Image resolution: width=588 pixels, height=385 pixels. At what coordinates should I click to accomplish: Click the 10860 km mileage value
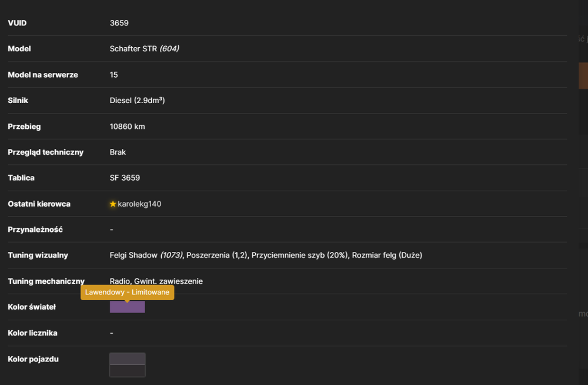tap(127, 127)
